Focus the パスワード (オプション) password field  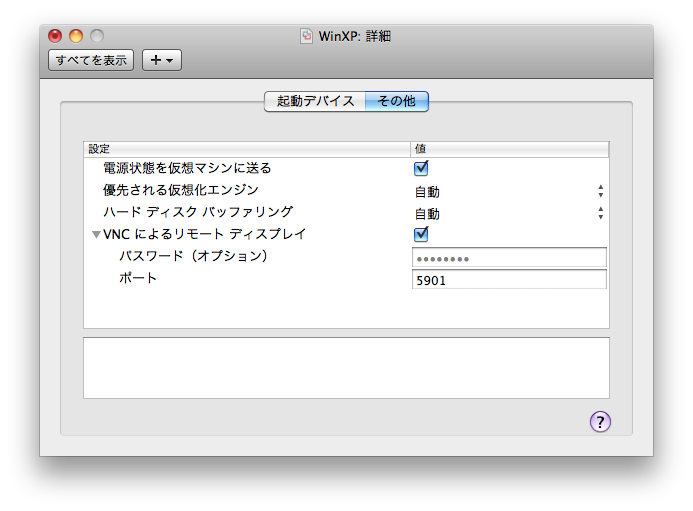pos(509,258)
